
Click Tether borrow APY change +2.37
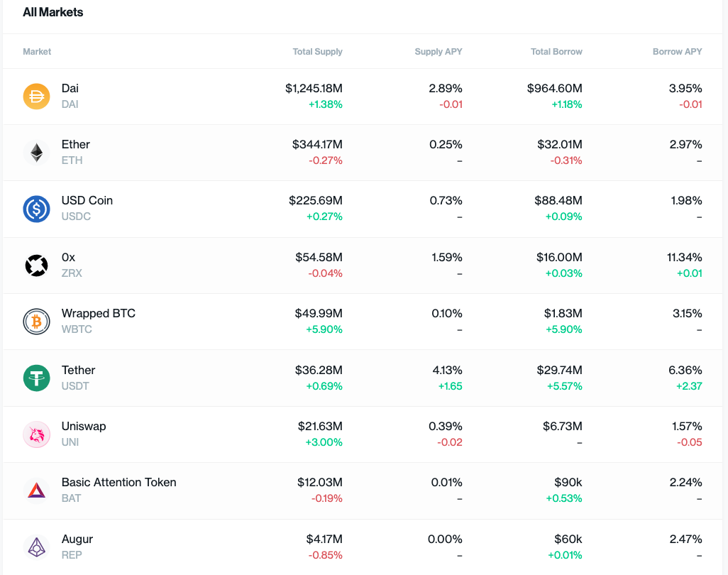pyautogui.click(x=689, y=386)
